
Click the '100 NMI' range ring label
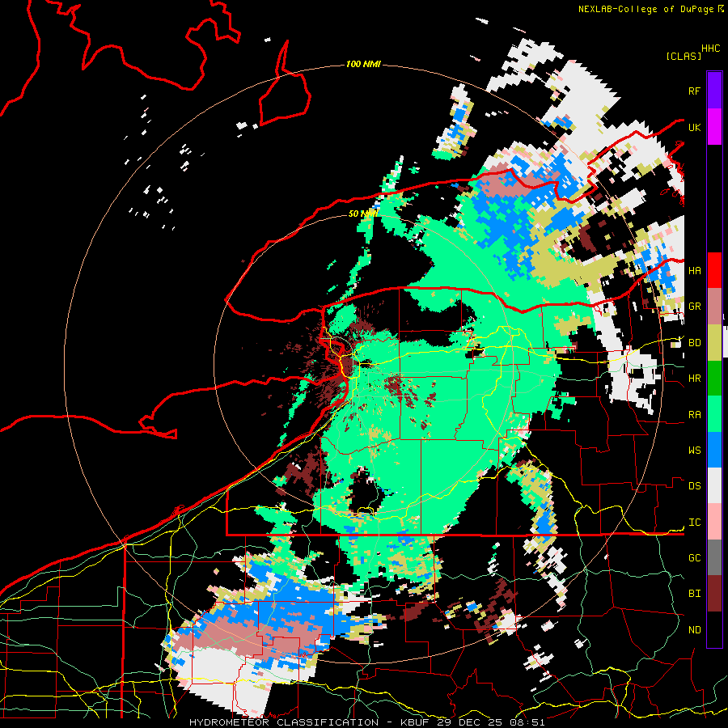363,64
